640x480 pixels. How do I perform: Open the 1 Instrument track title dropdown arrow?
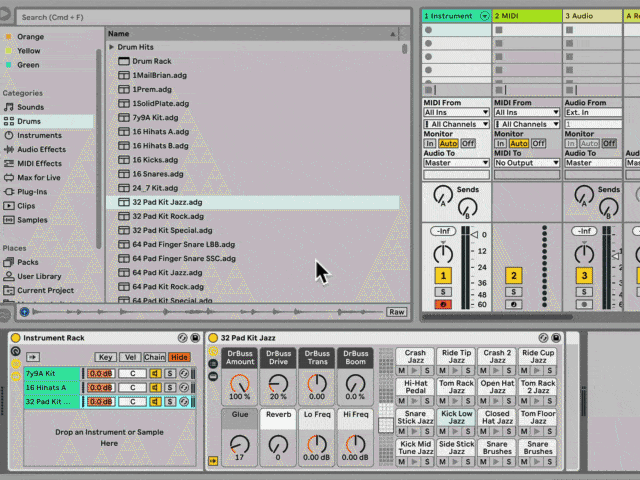coord(484,16)
